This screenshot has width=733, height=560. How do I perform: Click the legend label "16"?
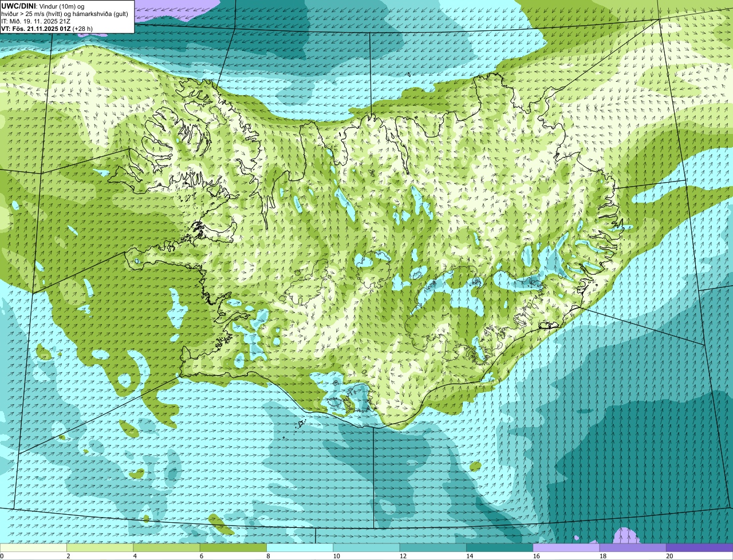536,556
